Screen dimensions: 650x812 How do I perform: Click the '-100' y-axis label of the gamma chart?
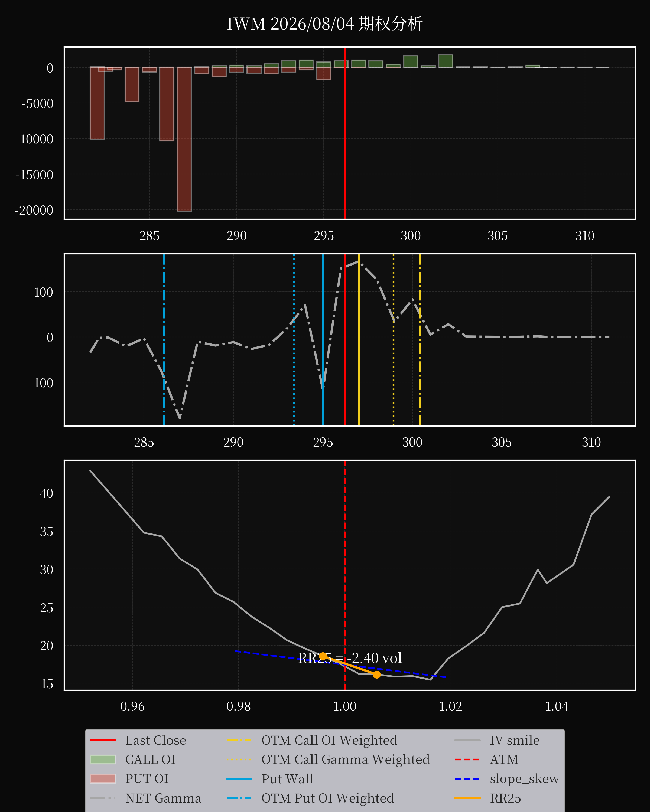[41, 383]
